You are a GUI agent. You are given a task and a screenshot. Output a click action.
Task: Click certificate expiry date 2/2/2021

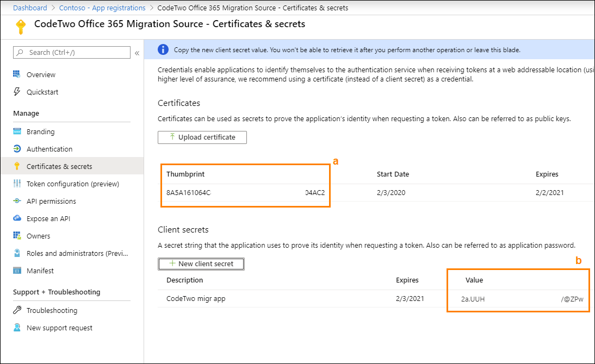tap(549, 193)
